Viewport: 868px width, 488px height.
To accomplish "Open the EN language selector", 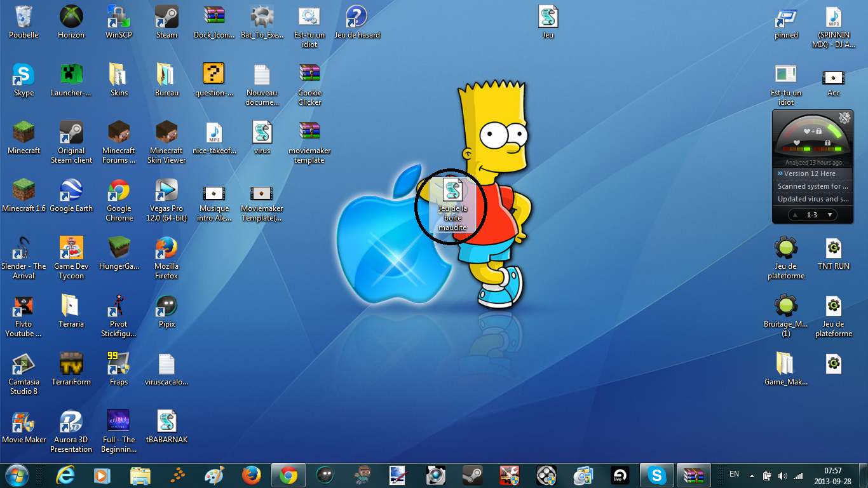I will click(x=734, y=474).
